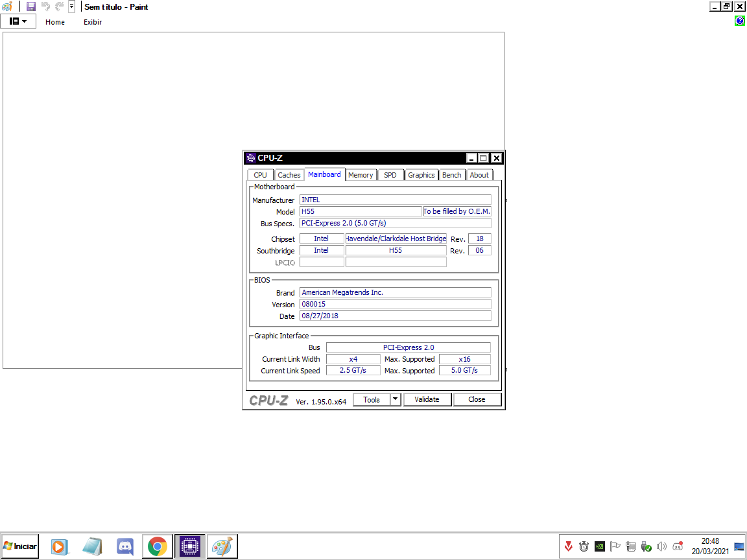Open the Action Center flag tray icon
The width and height of the screenshot is (747, 560).
pyautogui.click(x=615, y=546)
